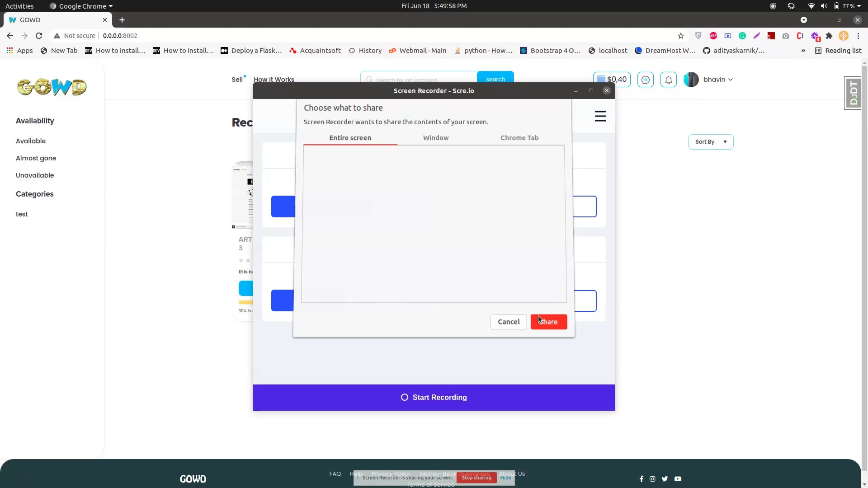Click Stop sharing in the notification bar
Viewport: 868px width, 488px height.
tap(476, 478)
